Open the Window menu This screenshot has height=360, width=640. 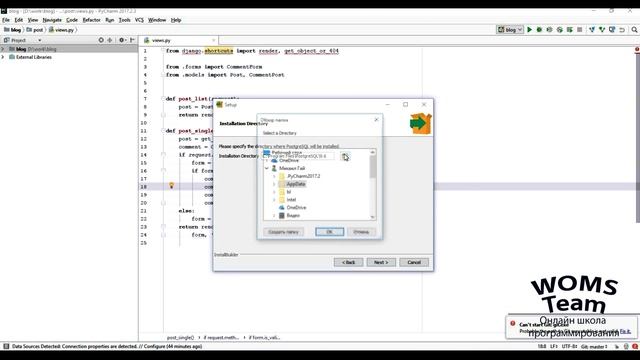pos(157,20)
